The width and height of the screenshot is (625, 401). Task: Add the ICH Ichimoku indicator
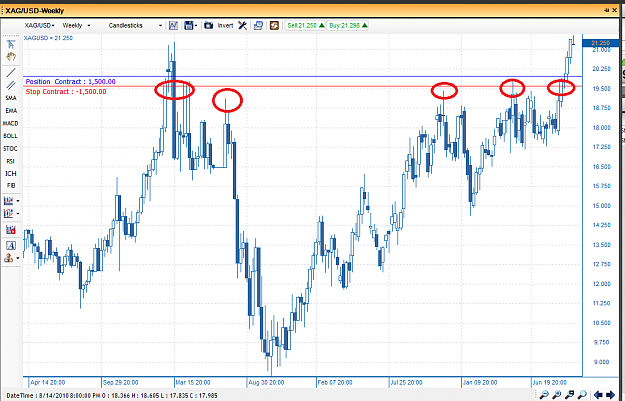11,174
